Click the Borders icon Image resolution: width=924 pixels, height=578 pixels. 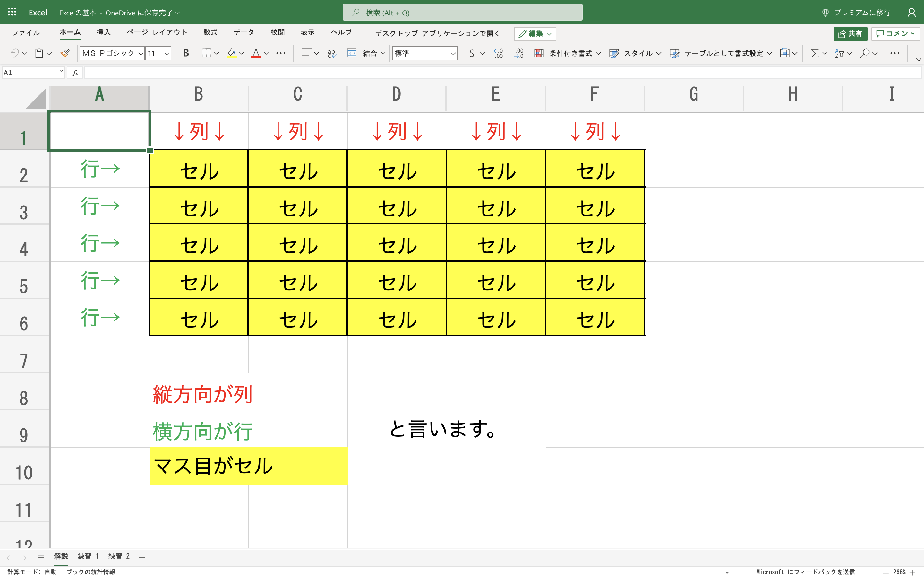click(206, 53)
